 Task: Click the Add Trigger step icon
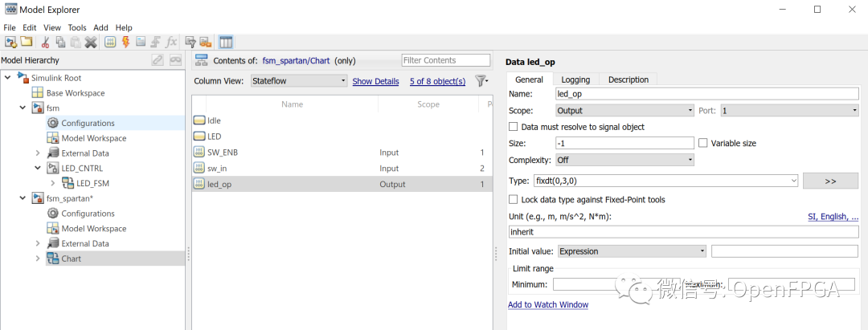(156, 42)
